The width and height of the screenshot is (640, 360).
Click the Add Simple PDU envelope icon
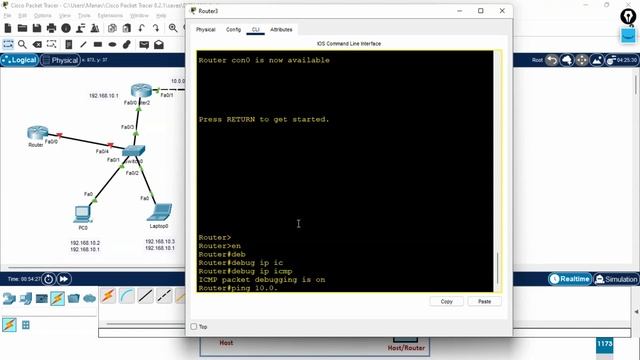[x=144, y=44]
